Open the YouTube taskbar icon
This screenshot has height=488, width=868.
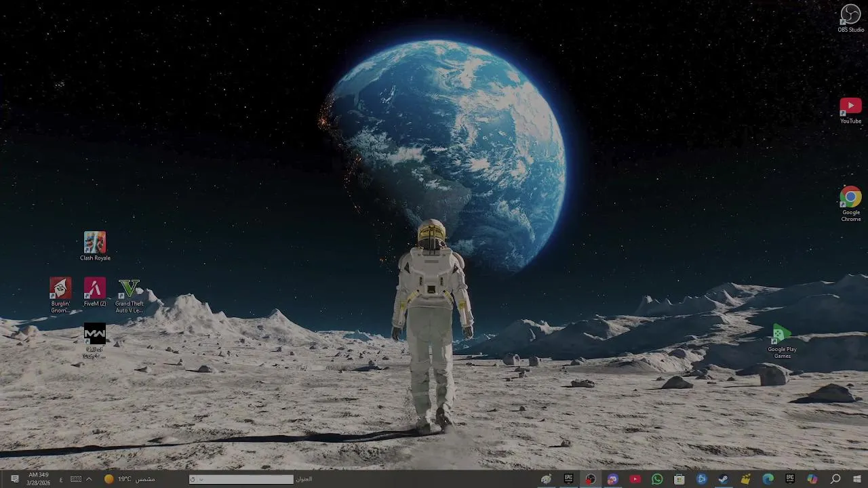[635, 479]
